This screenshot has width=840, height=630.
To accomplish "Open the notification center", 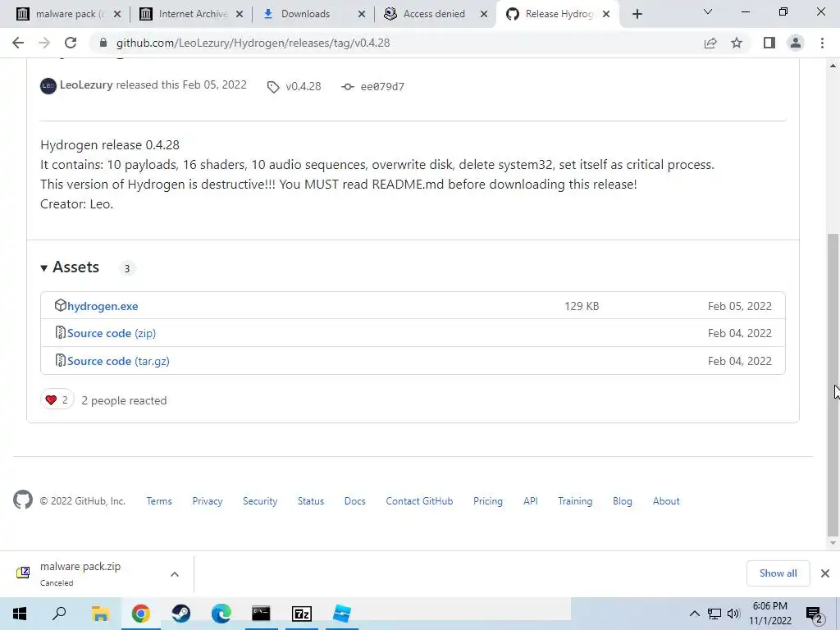I will (x=815, y=614).
